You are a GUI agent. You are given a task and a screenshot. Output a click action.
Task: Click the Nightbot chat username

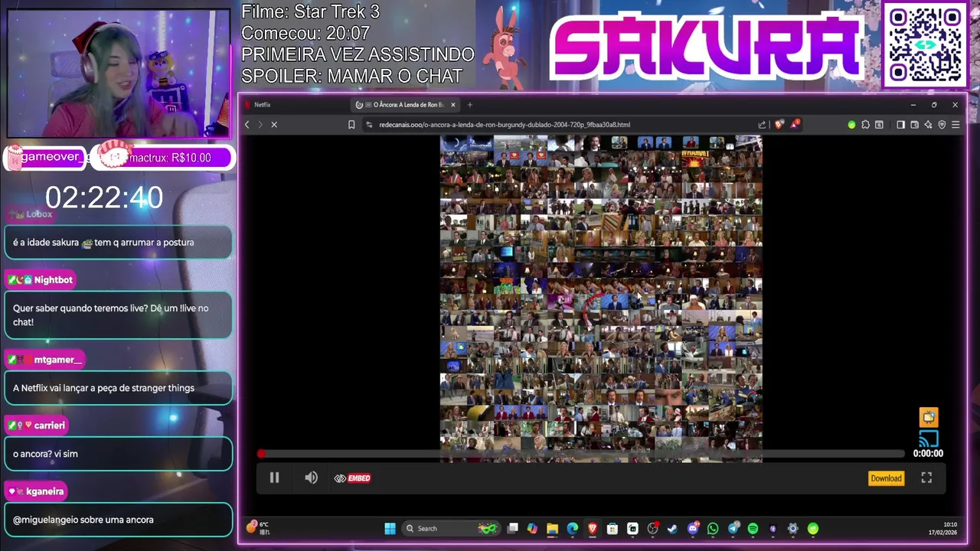53,280
